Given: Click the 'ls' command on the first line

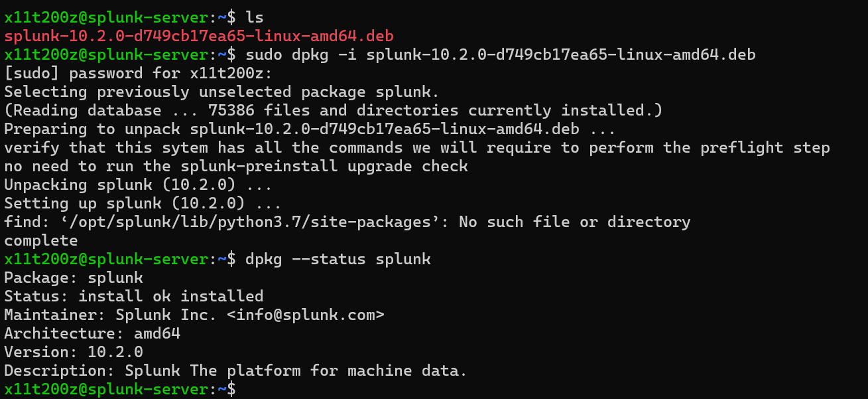Looking at the screenshot, I should (x=255, y=17).
